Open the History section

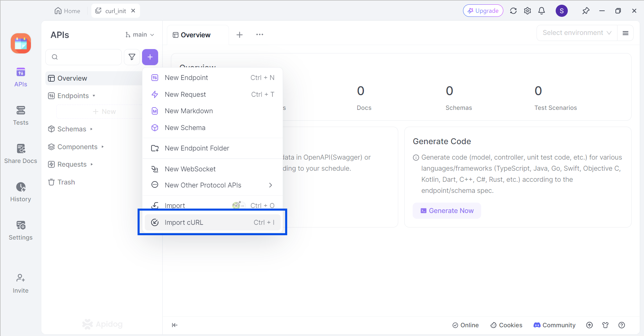pyautogui.click(x=20, y=192)
